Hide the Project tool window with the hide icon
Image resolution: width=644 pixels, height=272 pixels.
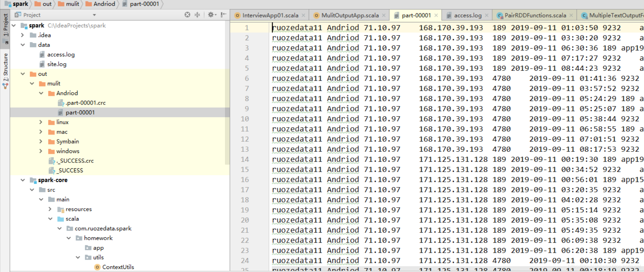pos(224,15)
